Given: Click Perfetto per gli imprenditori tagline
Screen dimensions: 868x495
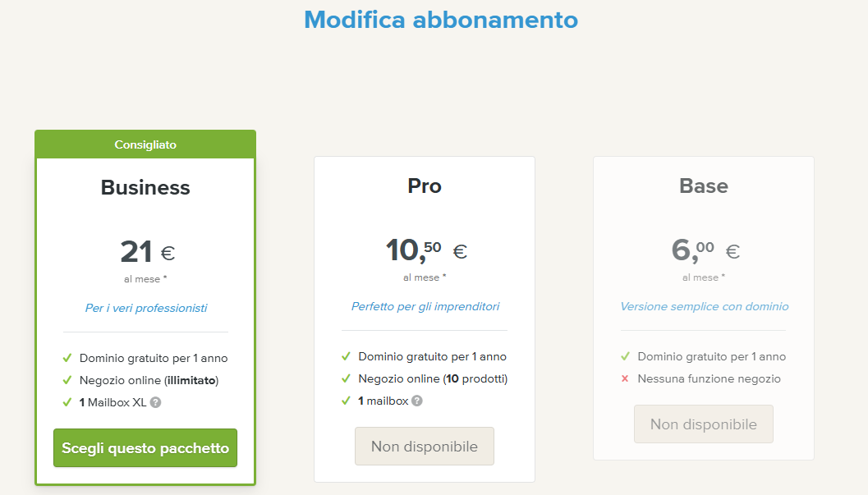Looking at the screenshot, I should tap(425, 306).
